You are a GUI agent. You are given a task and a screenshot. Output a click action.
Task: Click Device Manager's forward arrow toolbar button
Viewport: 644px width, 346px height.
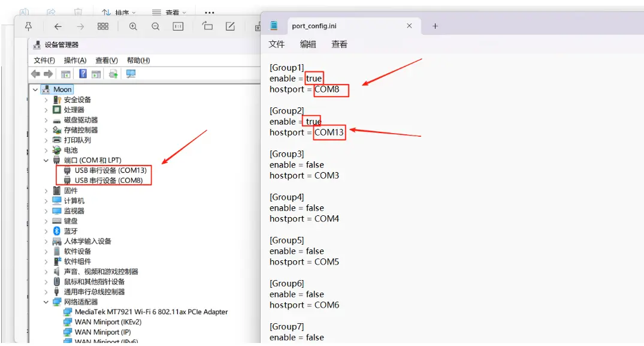[x=48, y=74]
